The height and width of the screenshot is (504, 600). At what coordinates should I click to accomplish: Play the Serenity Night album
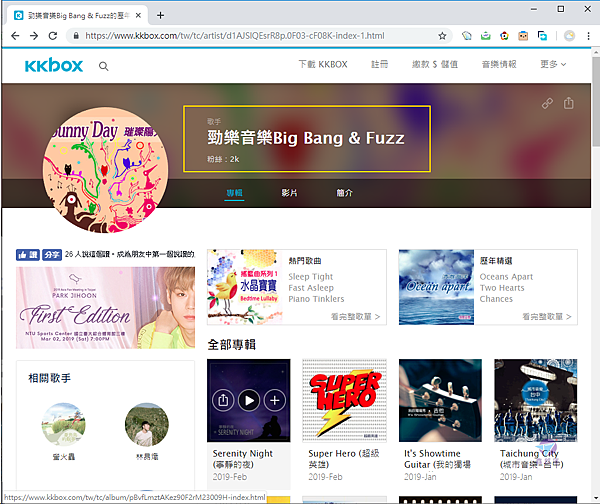click(249, 401)
